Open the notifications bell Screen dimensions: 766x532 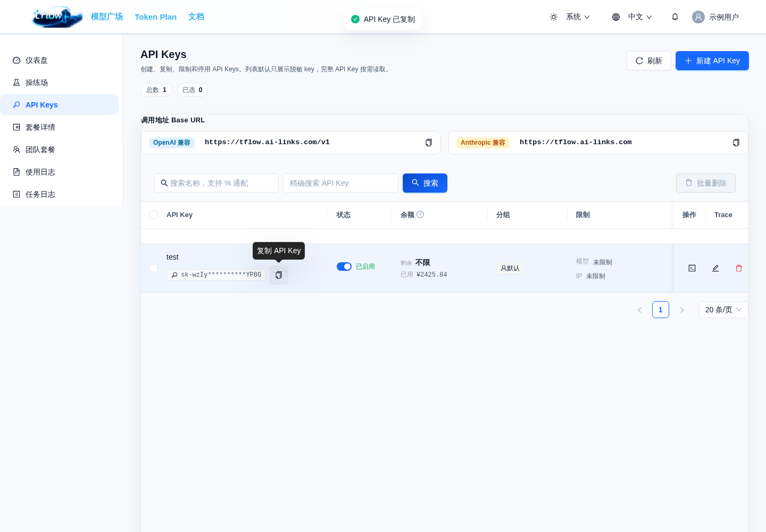tap(675, 17)
